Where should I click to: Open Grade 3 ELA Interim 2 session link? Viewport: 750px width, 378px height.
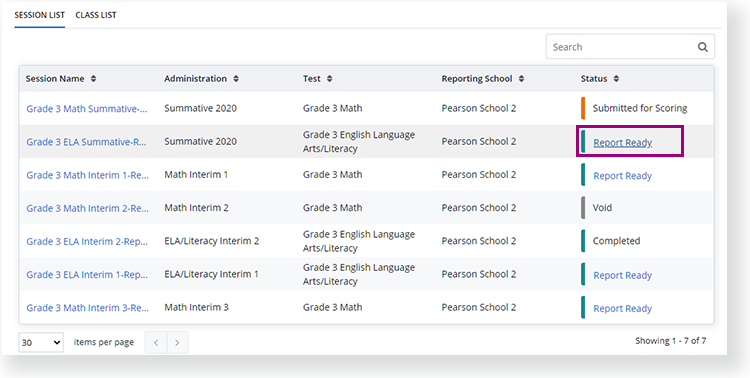pyautogui.click(x=87, y=242)
